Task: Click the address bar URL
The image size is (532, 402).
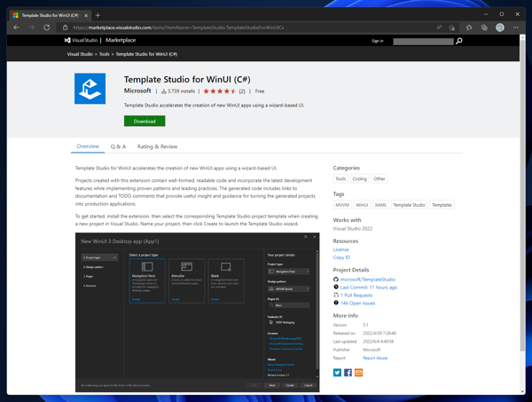Action: point(178,28)
